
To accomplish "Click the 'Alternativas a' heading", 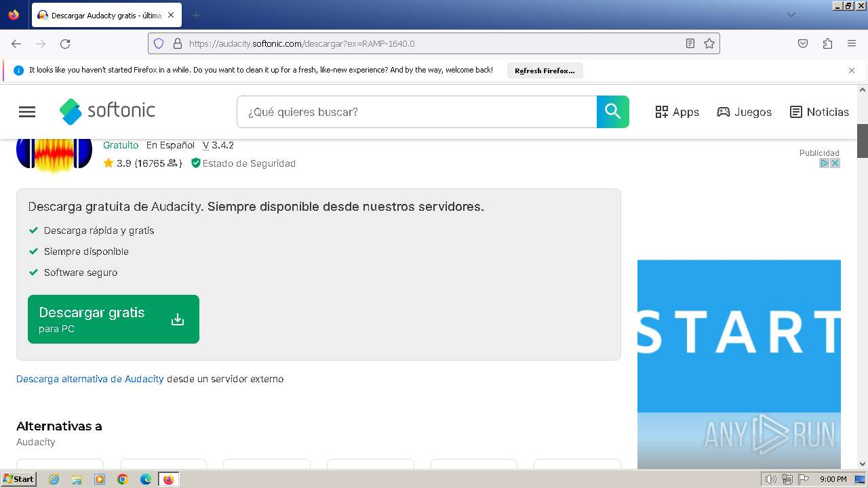I will click(x=59, y=426).
